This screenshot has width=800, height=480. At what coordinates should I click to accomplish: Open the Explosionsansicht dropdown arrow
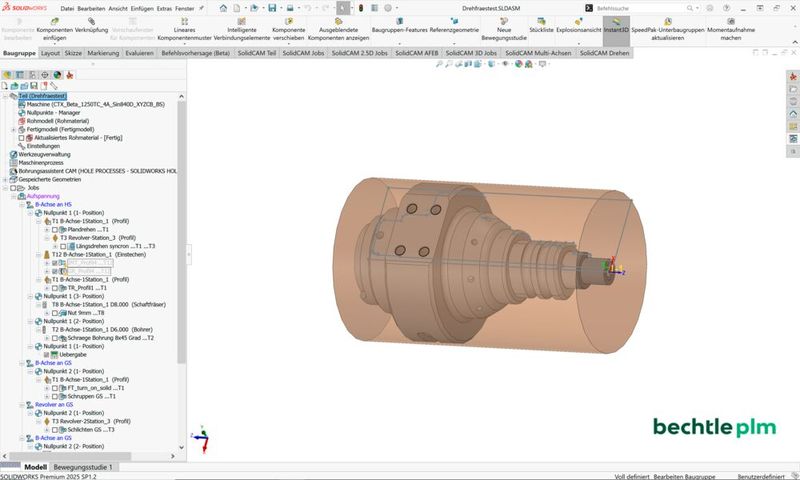578,44
